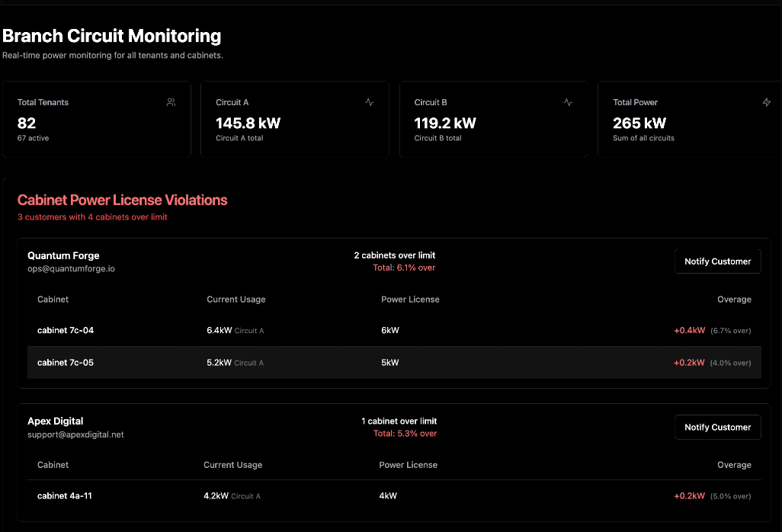Click the +0.4kW overage value for cabinet 7c-04
Viewport: 782px width, 532px height.
[x=689, y=330]
